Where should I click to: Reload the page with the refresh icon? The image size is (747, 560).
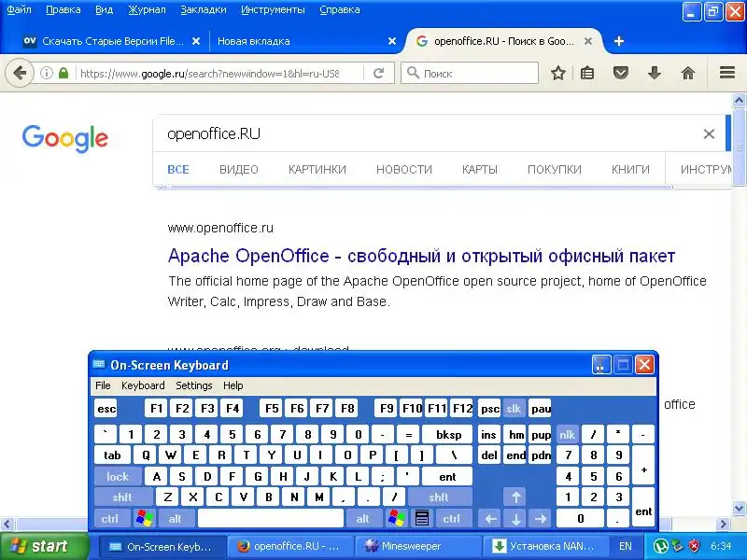[x=379, y=74]
